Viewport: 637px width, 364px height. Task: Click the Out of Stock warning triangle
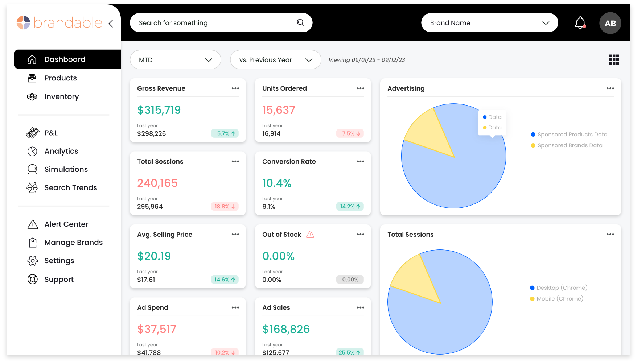tap(310, 235)
